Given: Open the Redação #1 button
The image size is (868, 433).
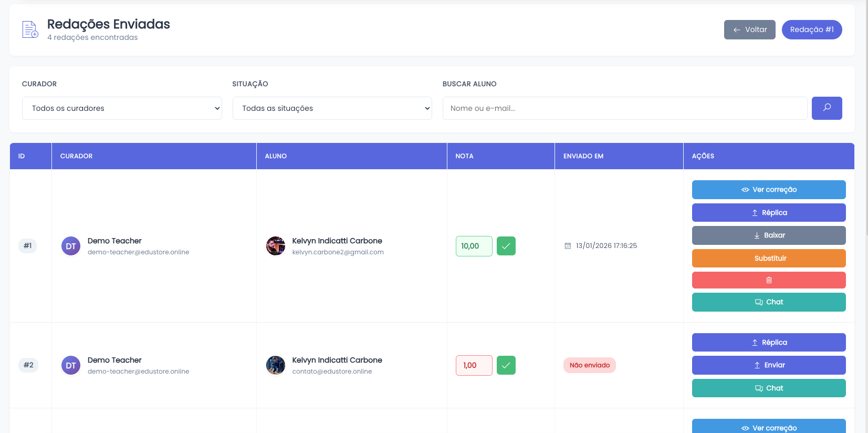Looking at the screenshot, I should [x=811, y=29].
